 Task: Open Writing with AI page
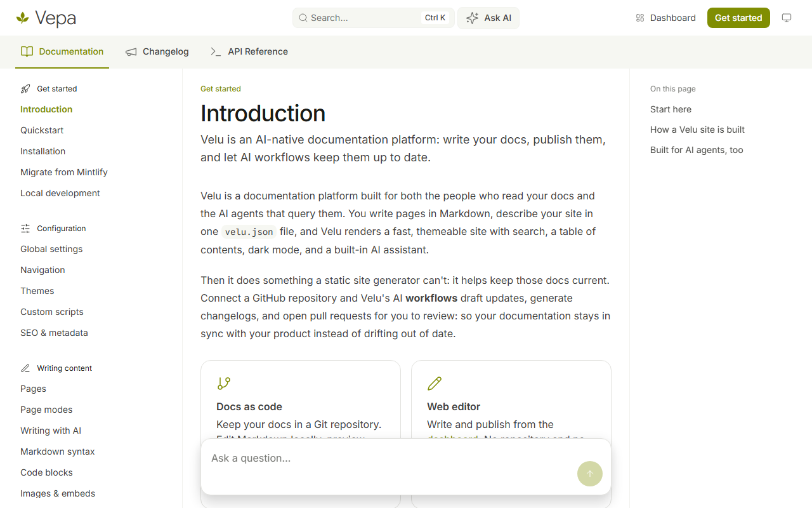pos(51,431)
